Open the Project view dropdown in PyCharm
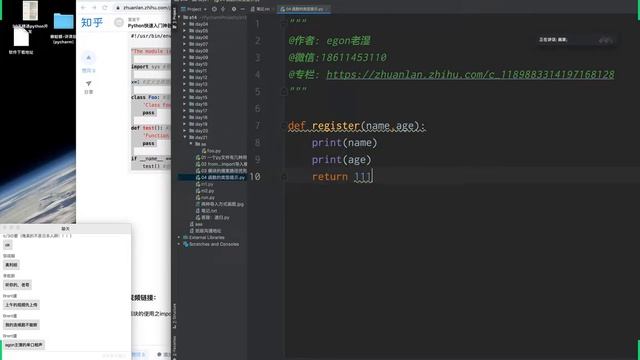The image size is (640, 360). coord(194,9)
